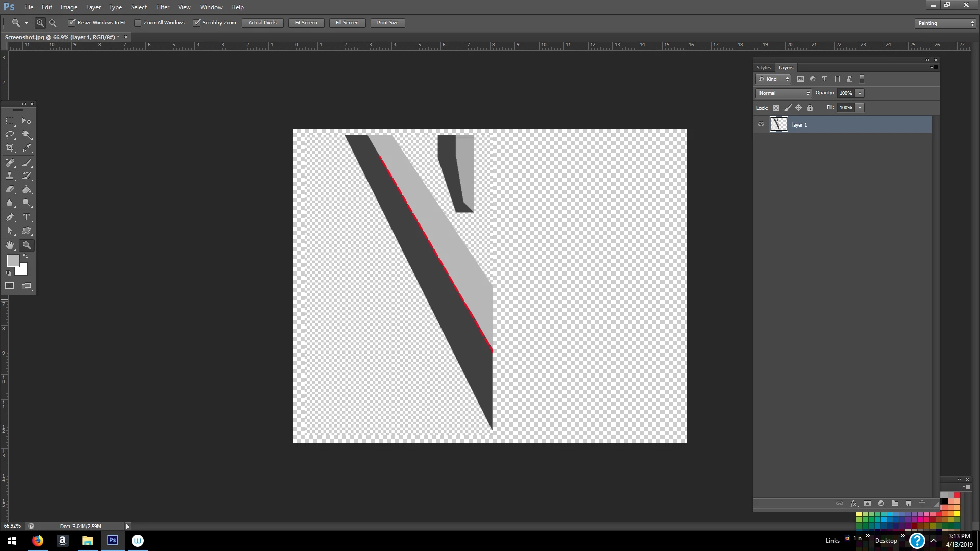Screen dimensions: 980x551
Task: Hide layer 1 with eye icon
Action: click(761, 124)
